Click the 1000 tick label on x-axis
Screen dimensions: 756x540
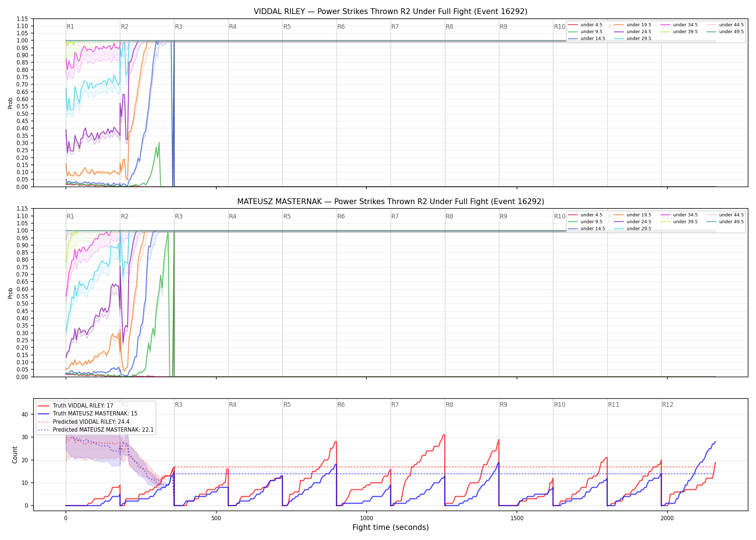(366, 518)
